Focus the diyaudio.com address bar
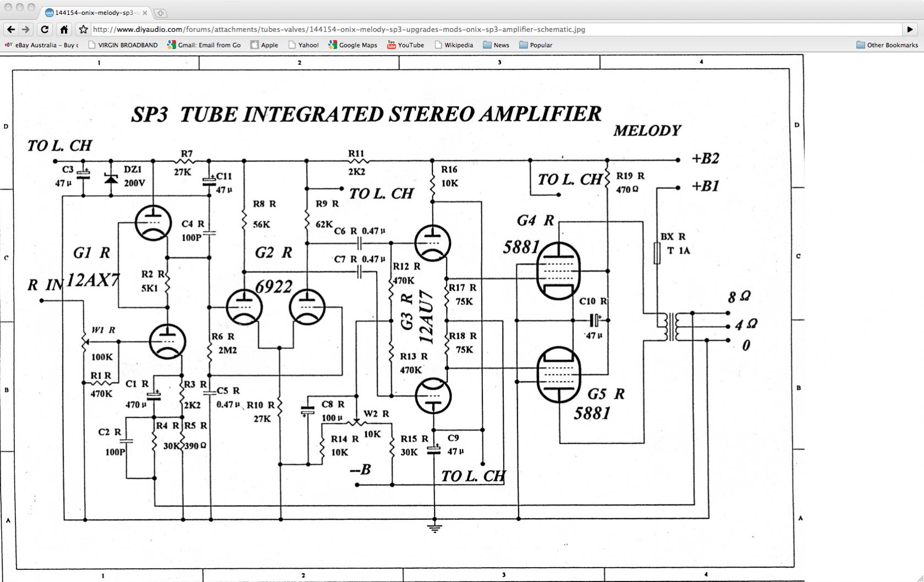 (x=496, y=29)
